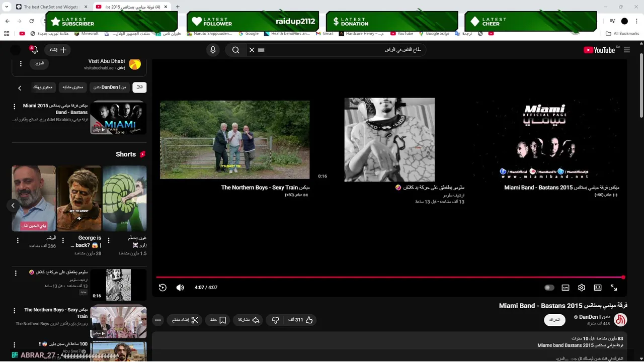This screenshot has width=644, height=362.
Task: Open options for the sidebar سلومو video
Action: tap(16, 273)
